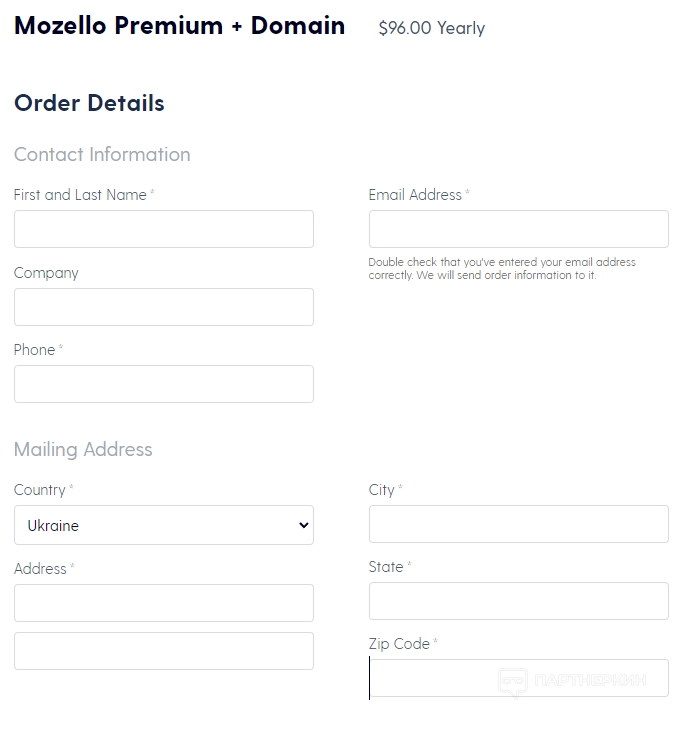Image resolution: width=697 pixels, height=751 pixels.
Task: Click the "Mailing Address" section heading
Action: (x=83, y=449)
